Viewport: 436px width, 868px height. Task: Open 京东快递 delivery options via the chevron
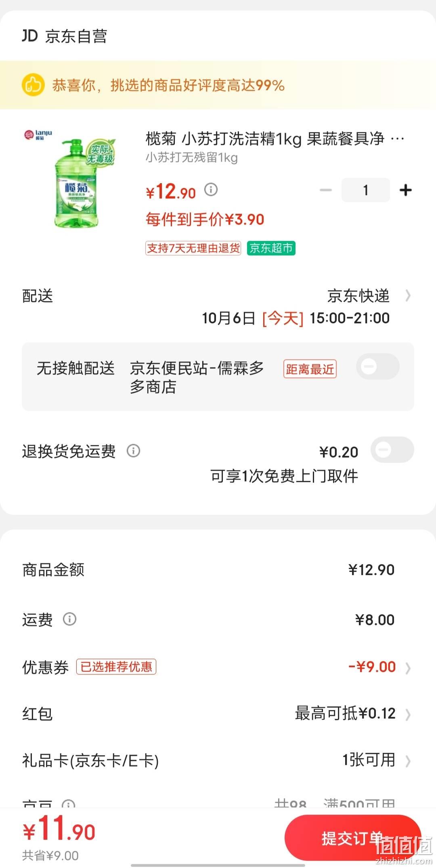pos(408,296)
